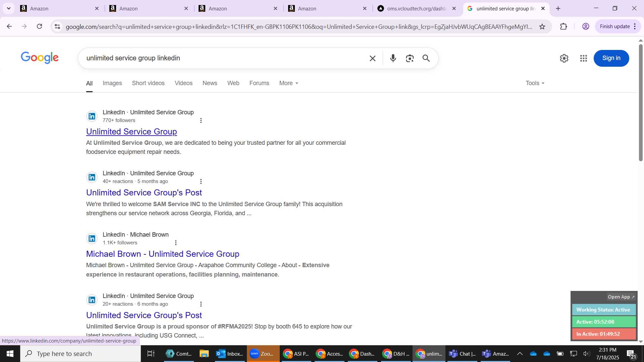Viewport: 644px width, 362px height.
Task: Open Task View in the taskbar
Action: click(x=151, y=354)
